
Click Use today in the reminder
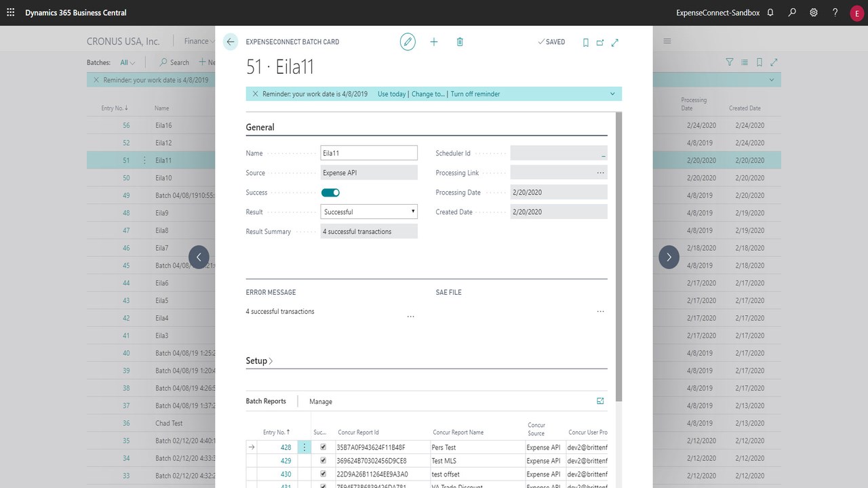point(392,94)
